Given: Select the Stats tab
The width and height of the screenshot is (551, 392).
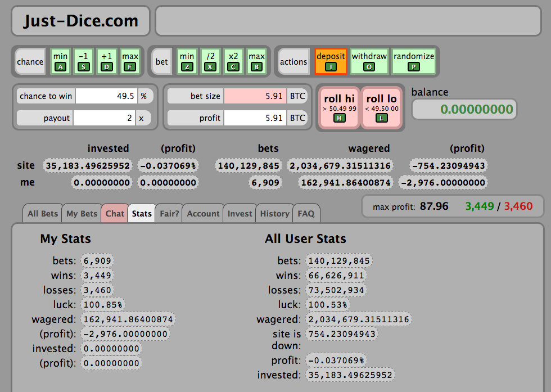Looking at the screenshot, I should pos(142,213).
